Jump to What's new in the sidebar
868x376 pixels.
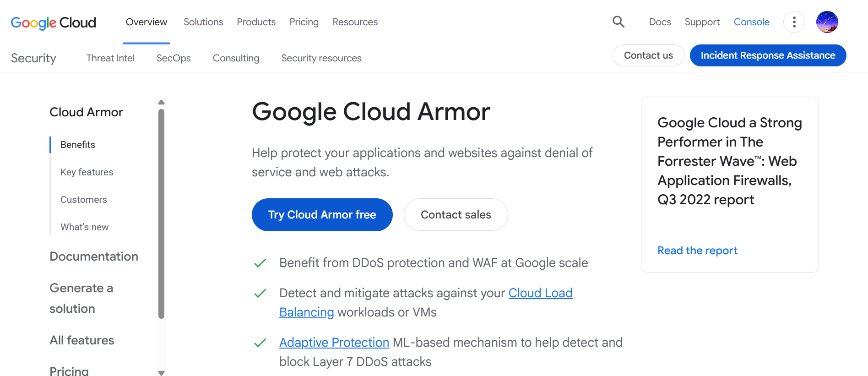tap(85, 227)
